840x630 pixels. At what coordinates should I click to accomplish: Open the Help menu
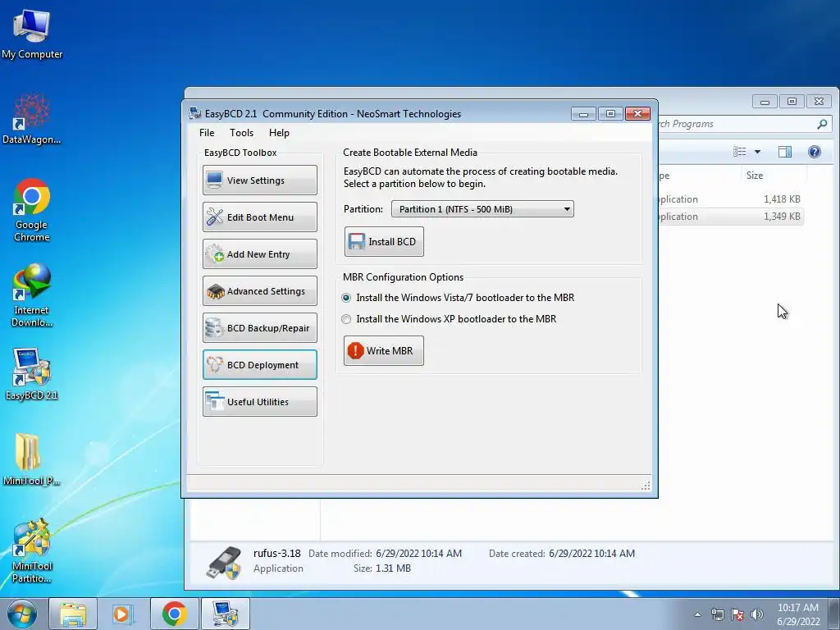coord(279,133)
